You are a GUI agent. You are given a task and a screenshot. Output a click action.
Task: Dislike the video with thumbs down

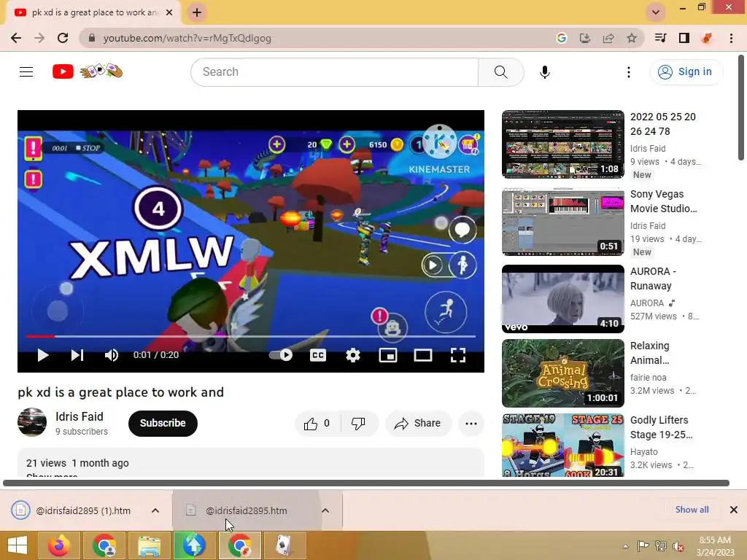point(357,424)
